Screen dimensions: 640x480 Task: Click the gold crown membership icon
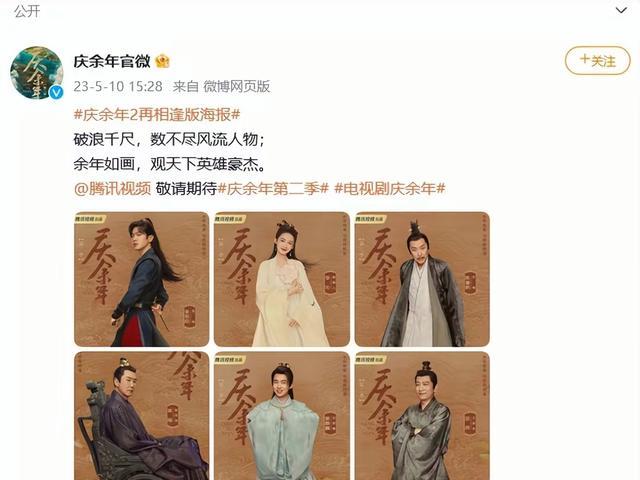[x=162, y=61]
